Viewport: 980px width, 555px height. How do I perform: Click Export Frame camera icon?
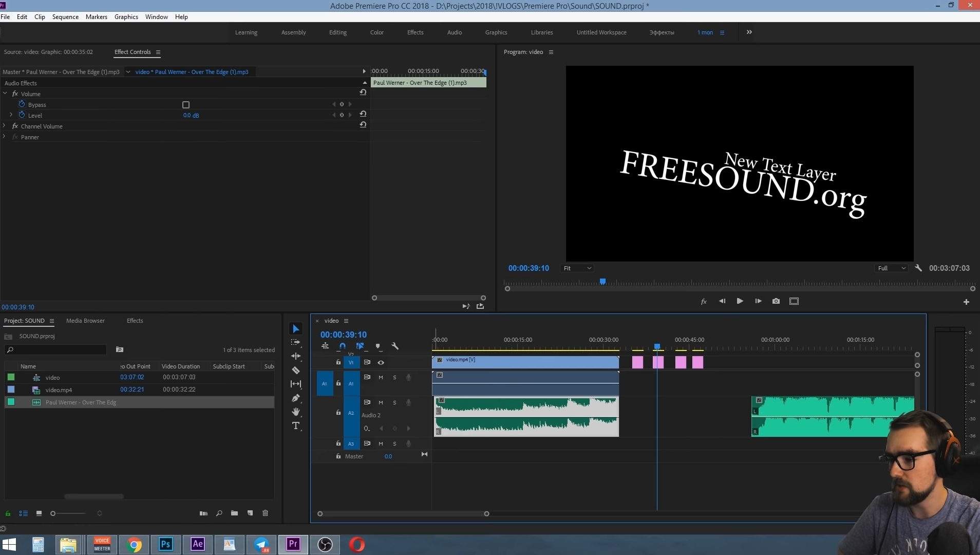[x=776, y=301]
